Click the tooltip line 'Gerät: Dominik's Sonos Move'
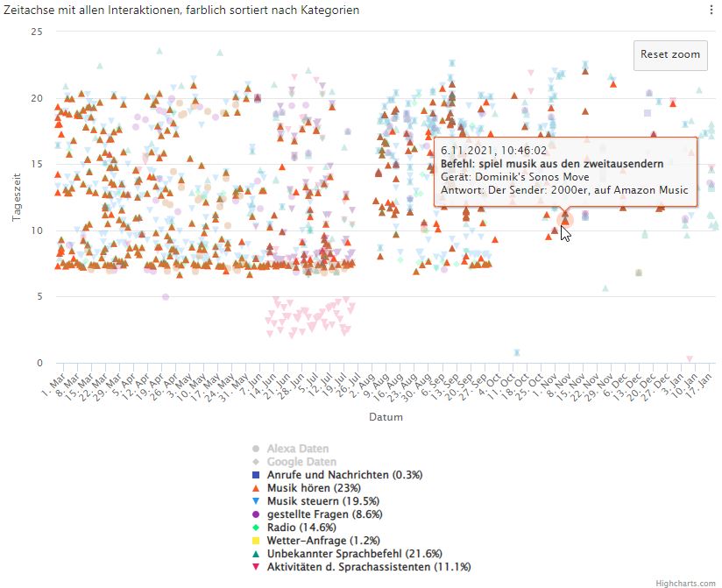Image resolution: width=722 pixels, height=588 pixels. 515,177
